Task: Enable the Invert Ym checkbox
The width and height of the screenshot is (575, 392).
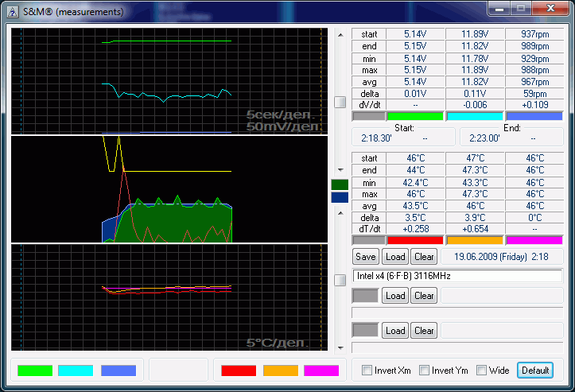Action: pyautogui.click(x=424, y=370)
